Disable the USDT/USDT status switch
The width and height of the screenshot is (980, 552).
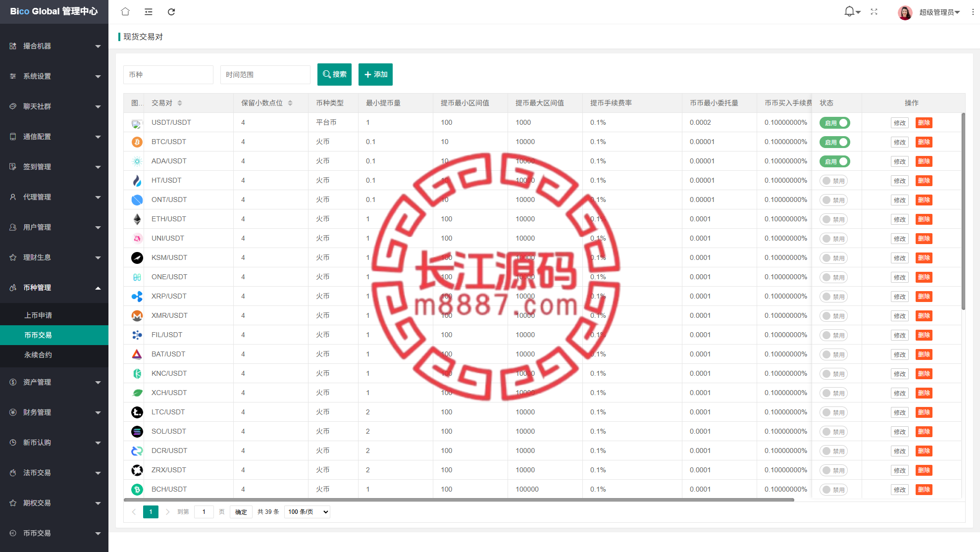[x=834, y=123]
